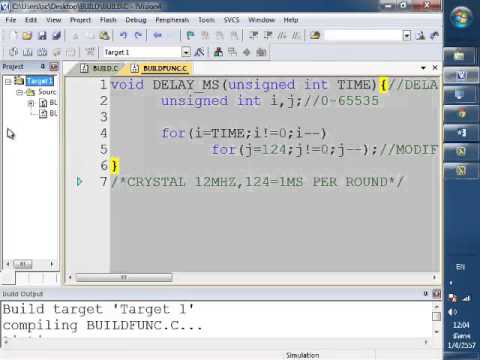The width and height of the screenshot is (480, 360).
Task: Expand the first BL file node
Action: pyautogui.click(x=31, y=103)
